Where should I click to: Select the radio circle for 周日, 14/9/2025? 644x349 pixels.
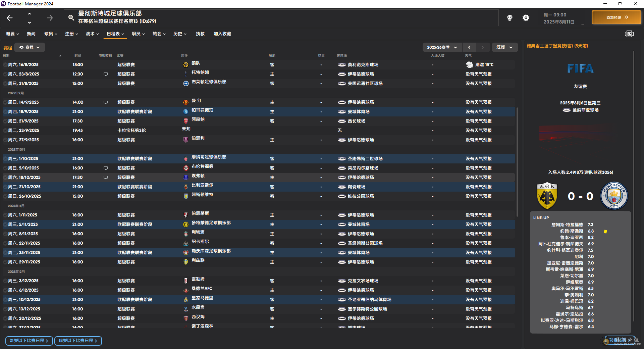pyautogui.click(x=5, y=102)
